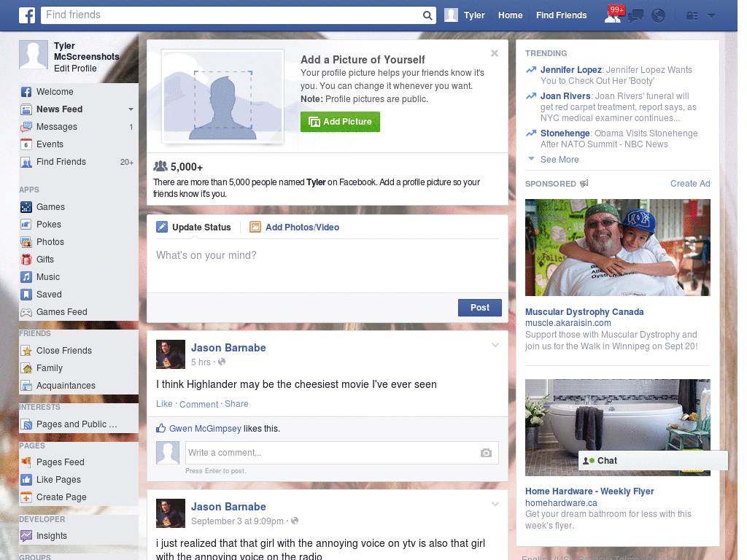The width and height of the screenshot is (747, 560).
Task: Open Muscular Dystrophy Canada ad link
Action: (584, 312)
